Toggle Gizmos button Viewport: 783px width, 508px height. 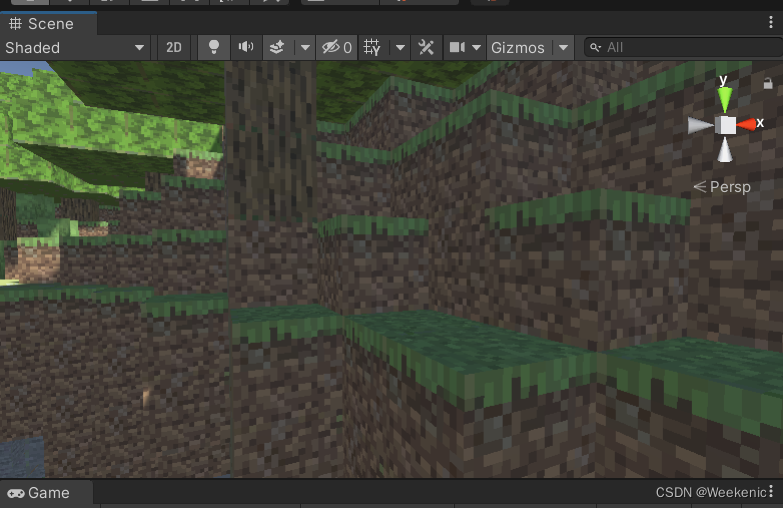[518, 47]
